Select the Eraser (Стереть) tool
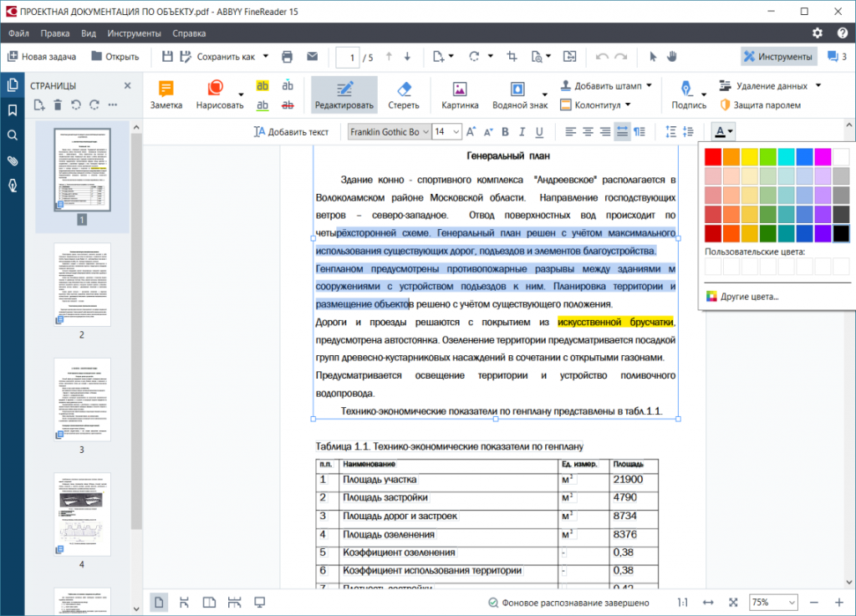 click(x=403, y=95)
